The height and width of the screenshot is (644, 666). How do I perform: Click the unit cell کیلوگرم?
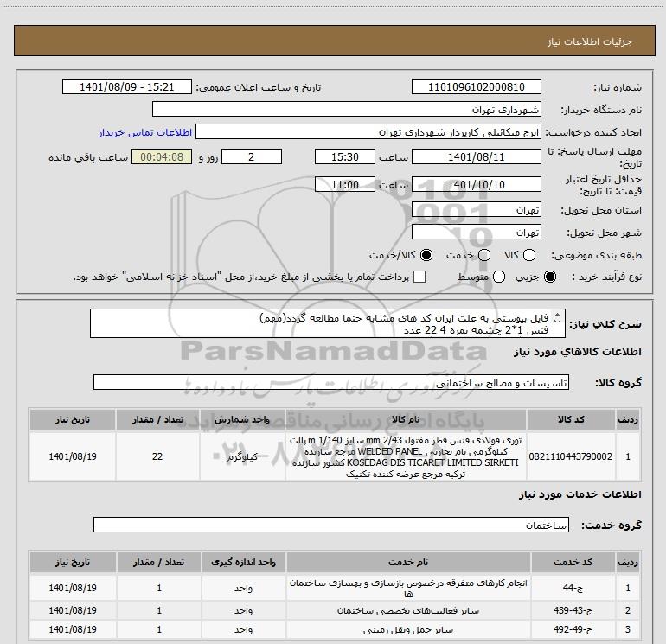pos(242,456)
